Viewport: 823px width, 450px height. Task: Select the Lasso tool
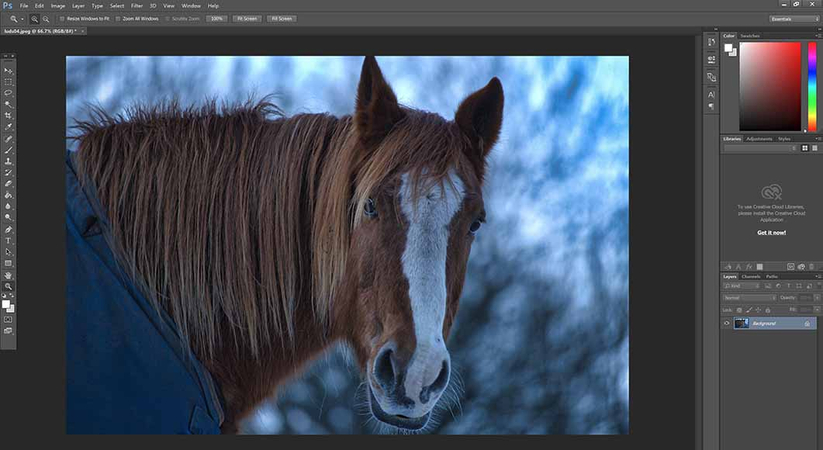point(8,93)
